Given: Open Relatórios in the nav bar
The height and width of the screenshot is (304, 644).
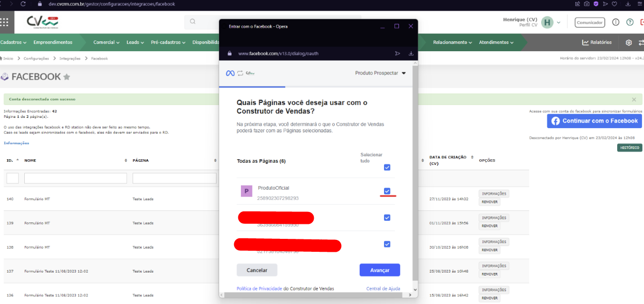Looking at the screenshot, I should [597, 42].
